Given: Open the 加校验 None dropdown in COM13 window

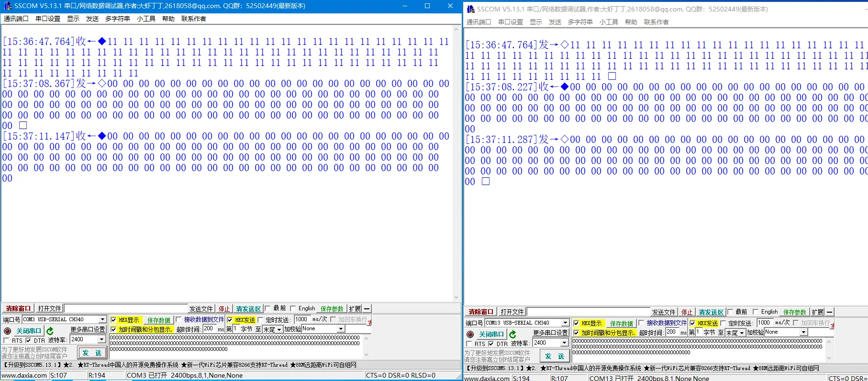Looking at the screenshot, I should [803, 332].
